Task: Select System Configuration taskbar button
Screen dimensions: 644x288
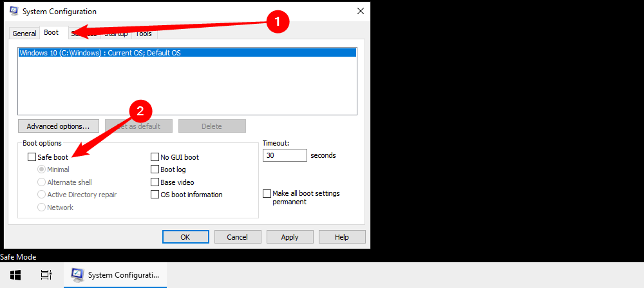Action: (115, 275)
